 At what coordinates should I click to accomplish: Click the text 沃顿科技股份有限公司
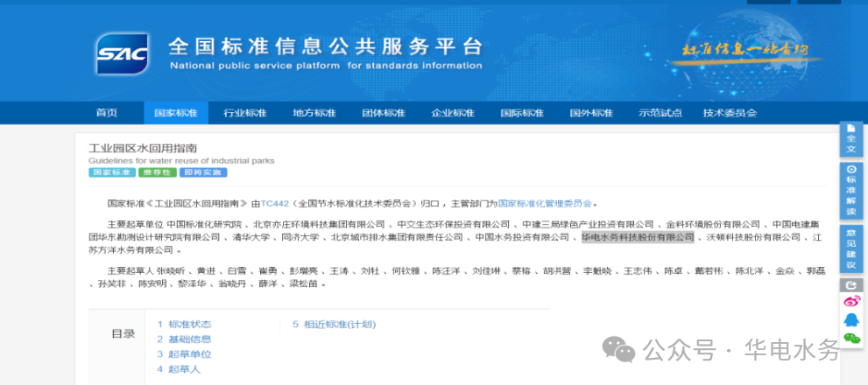click(x=753, y=237)
